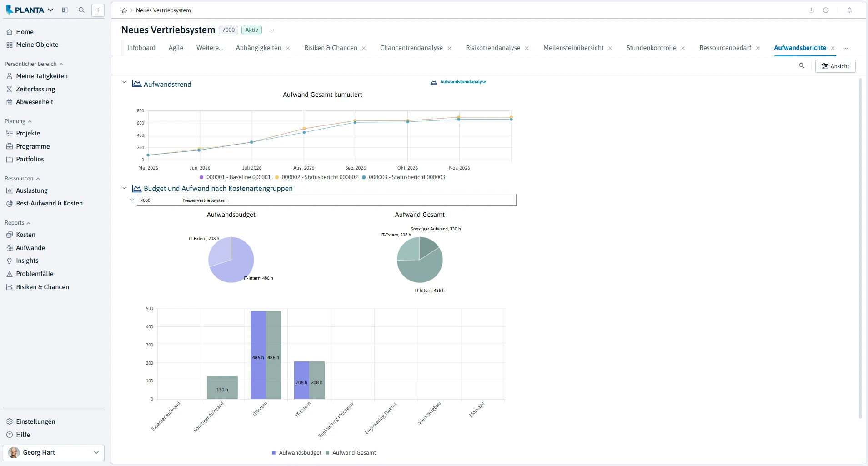Click Neues Vertriebsystem in the breadcrumb

coord(163,10)
